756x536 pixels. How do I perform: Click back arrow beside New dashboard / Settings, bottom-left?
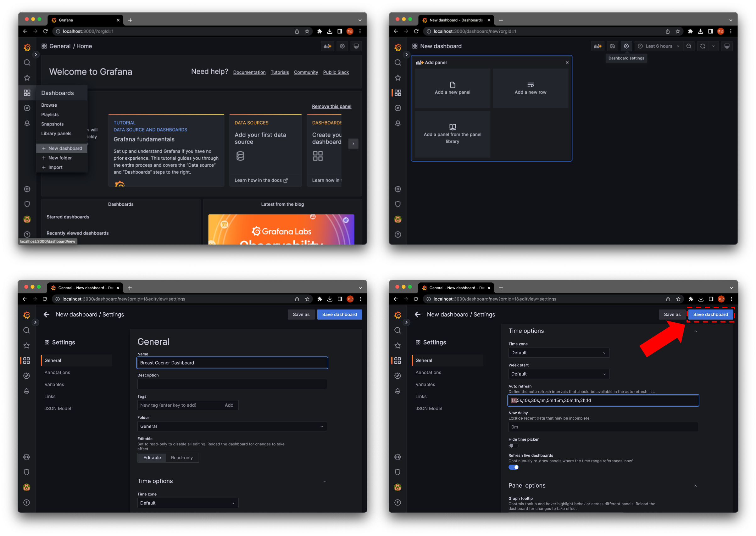click(47, 314)
